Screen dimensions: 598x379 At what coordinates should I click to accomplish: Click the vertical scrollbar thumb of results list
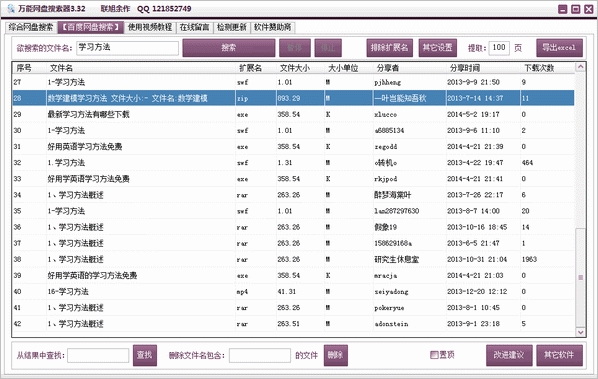[x=580, y=277]
